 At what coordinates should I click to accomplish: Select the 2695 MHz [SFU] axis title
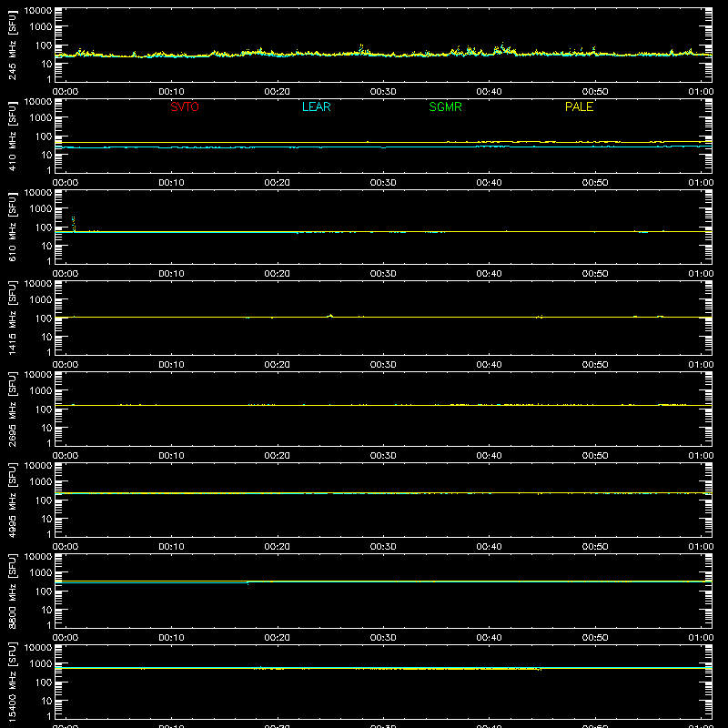12,409
